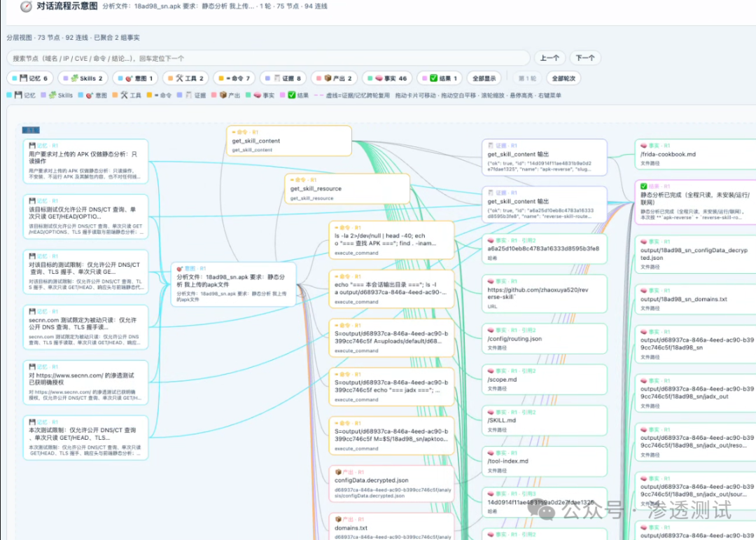Click the floppy disk icon on 对 https://www.secnn.com/ memory card
Viewport: 756px width, 540px height.
click(x=31, y=367)
